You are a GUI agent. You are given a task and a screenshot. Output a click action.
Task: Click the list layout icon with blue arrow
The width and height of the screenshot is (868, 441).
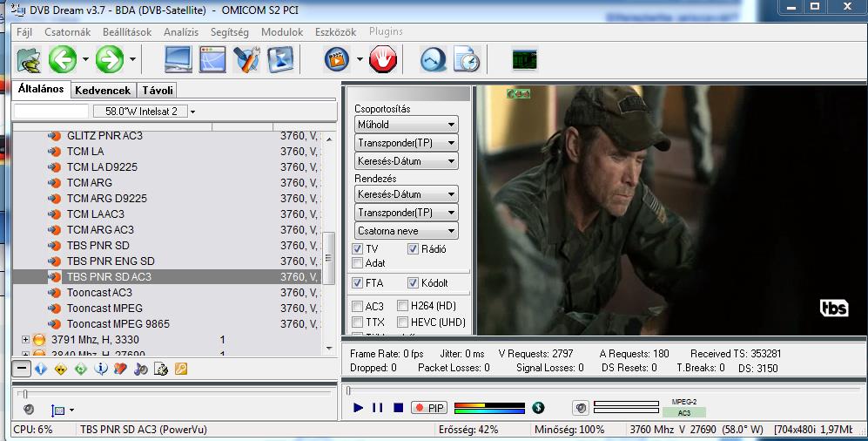point(57,410)
